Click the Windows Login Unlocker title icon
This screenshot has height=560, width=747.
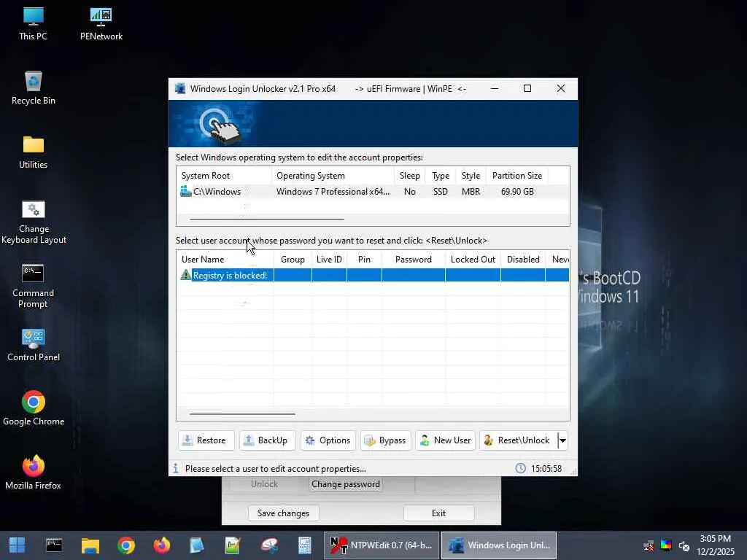point(180,88)
